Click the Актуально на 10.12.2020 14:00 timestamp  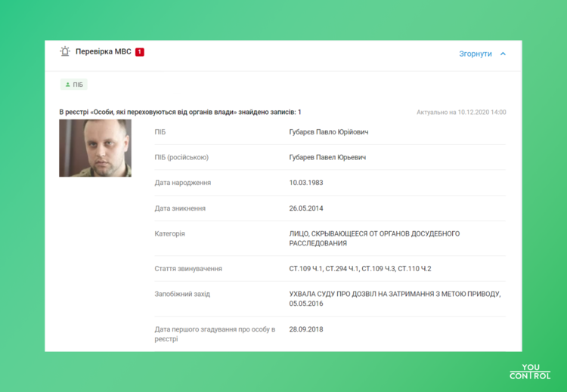(461, 113)
